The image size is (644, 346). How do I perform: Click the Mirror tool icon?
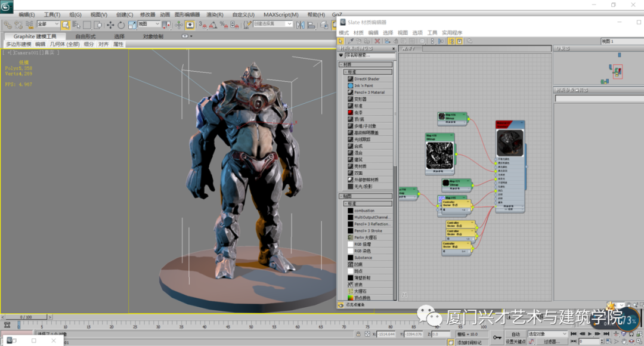pyautogui.click(x=300, y=24)
